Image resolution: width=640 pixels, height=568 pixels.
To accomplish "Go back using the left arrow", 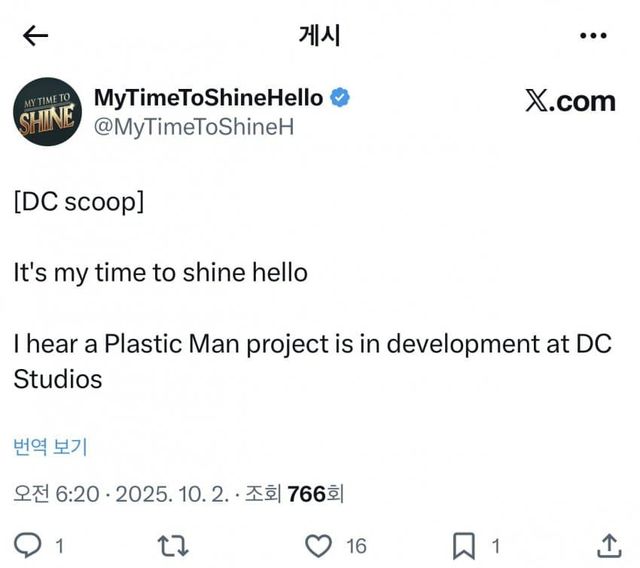I will tap(36, 36).
